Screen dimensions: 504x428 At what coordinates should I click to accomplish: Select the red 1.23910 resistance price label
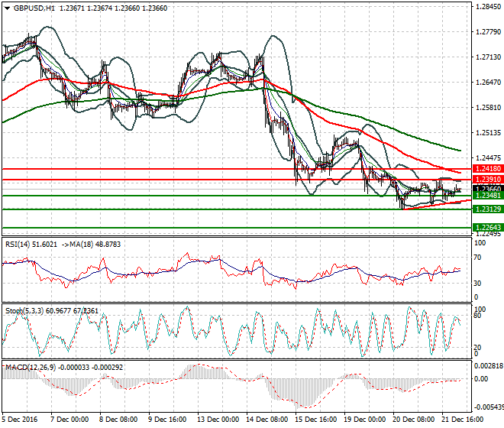(488, 180)
